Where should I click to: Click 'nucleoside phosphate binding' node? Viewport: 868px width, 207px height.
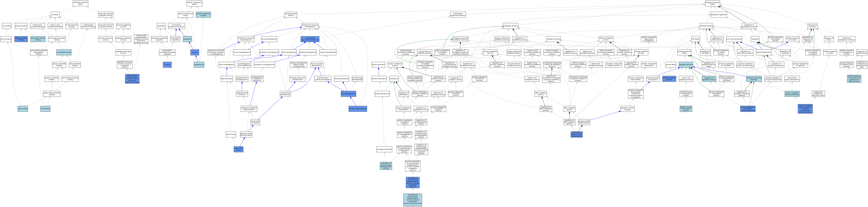click(57, 39)
